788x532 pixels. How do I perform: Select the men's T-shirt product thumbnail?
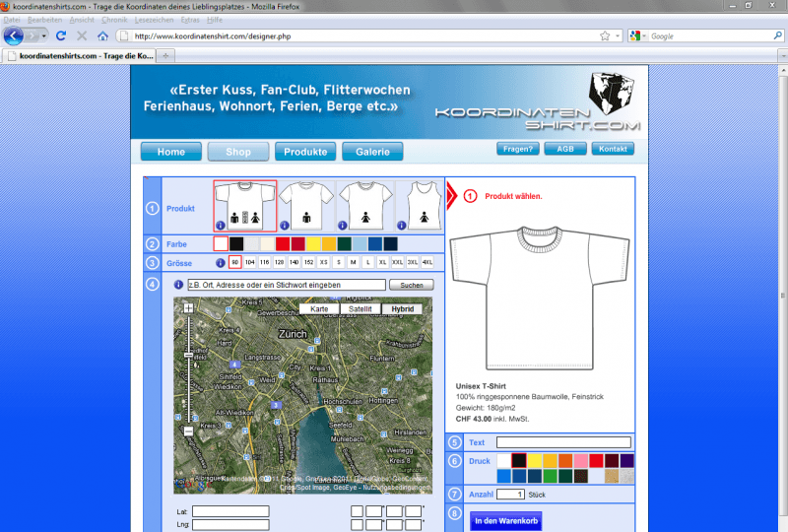click(x=305, y=205)
